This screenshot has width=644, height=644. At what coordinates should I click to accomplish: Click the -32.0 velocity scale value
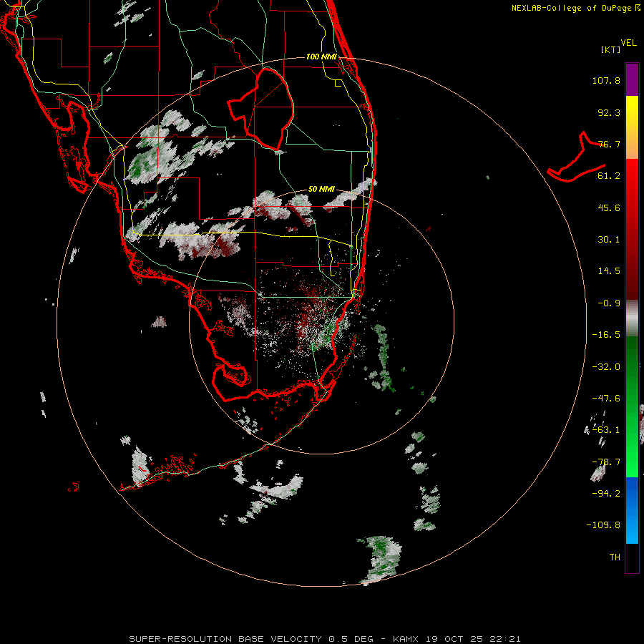pyautogui.click(x=606, y=367)
